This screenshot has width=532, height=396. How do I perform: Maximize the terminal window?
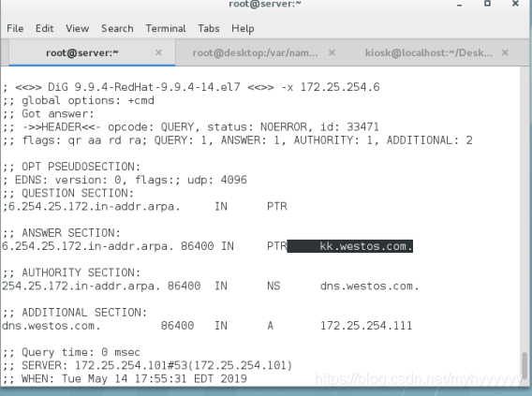pos(487,4)
